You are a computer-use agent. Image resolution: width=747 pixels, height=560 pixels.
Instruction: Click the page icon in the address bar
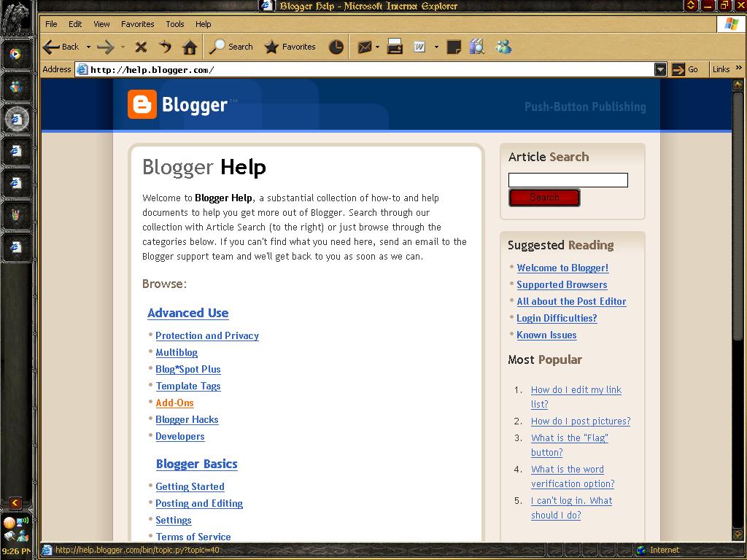point(82,69)
